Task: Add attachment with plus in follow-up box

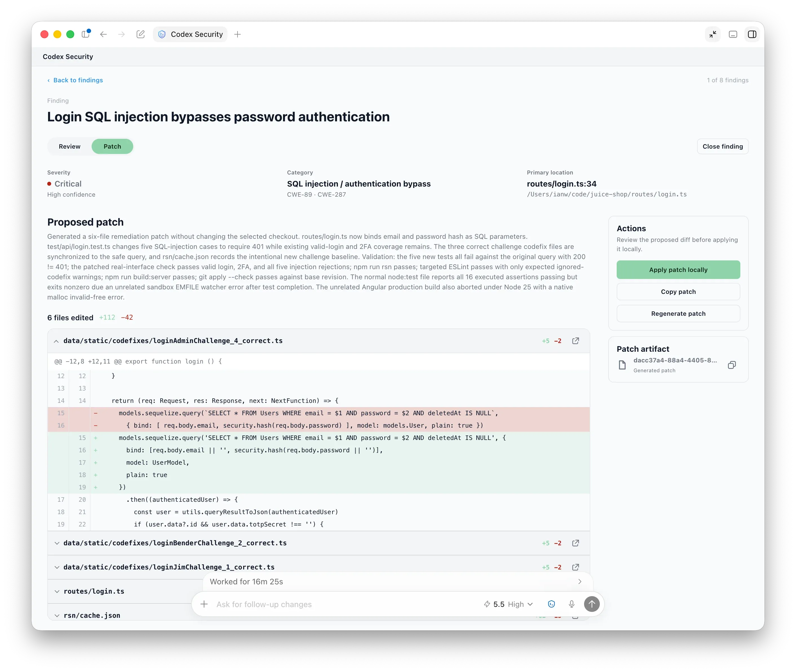Action: [204, 604]
